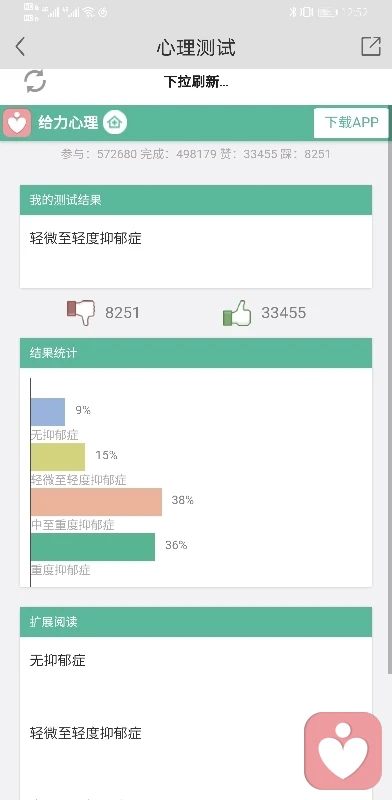
Task: Select the orange 38% bar
Action: click(x=96, y=502)
